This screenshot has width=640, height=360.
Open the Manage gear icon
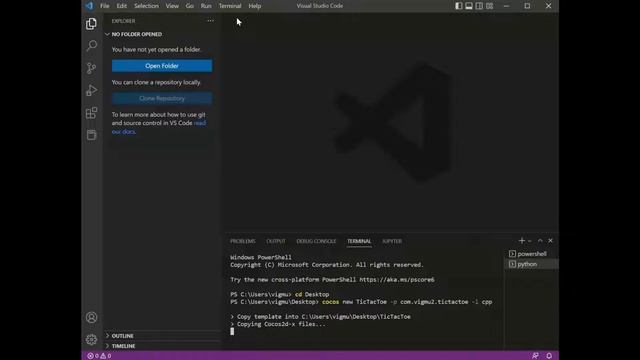point(91,339)
